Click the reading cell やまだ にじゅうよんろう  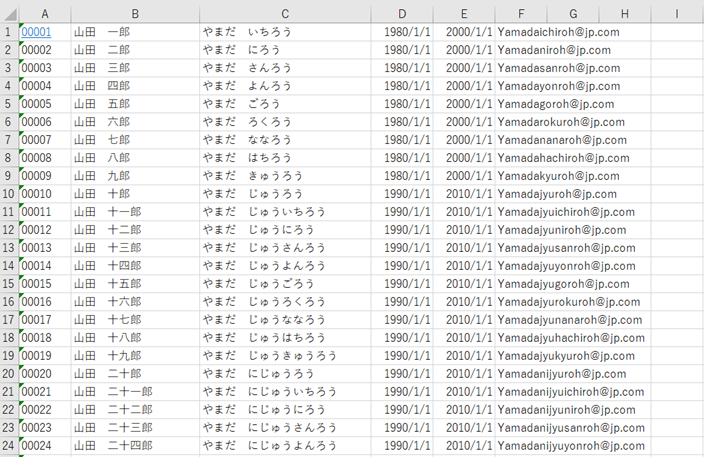click(x=285, y=446)
